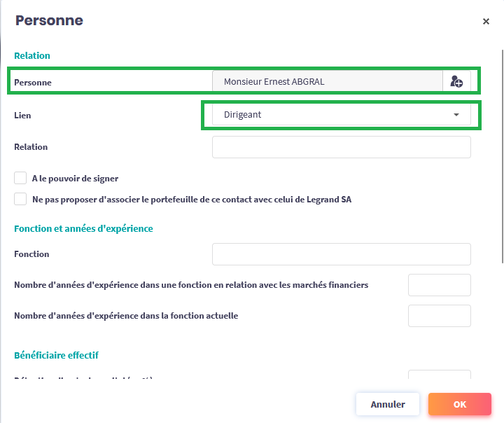This screenshot has width=504, height=423.
Task: Enable 'A le pouvoir de signer' checkbox
Action: [x=20, y=179]
